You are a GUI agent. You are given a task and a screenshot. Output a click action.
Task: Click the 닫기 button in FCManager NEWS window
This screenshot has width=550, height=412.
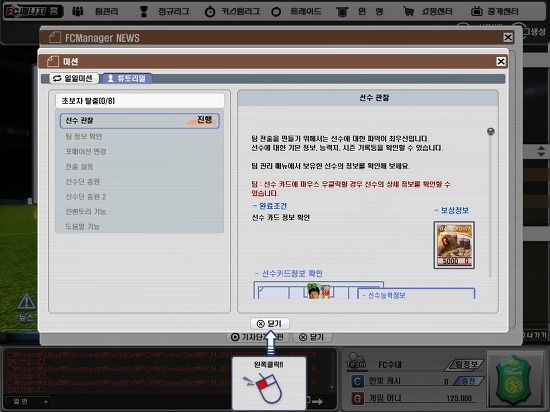311,337
